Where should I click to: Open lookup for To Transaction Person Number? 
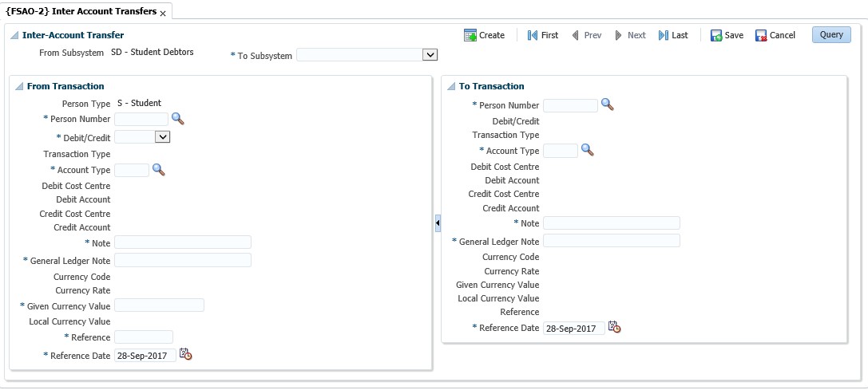tap(607, 104)
